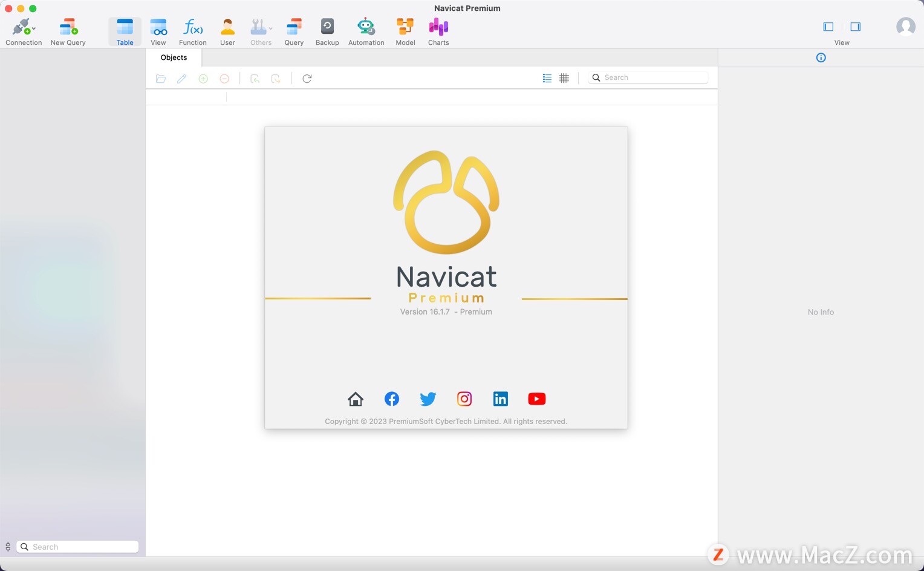The height and width of the screenshot is (571, 924).
Task: Open Navicat Twitter page
Action: [x=428, y=399]
